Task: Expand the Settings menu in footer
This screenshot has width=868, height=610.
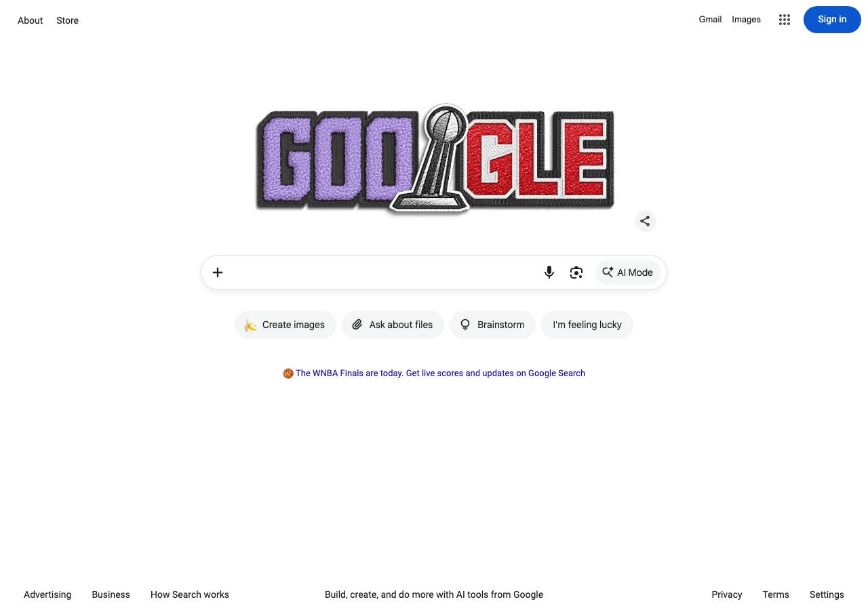Action: pos(827,594)
